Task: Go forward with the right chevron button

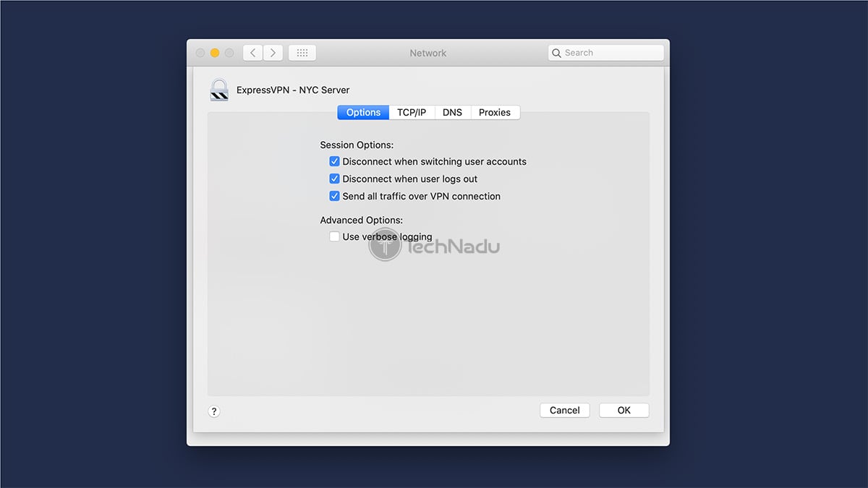Action: click(x=273, y=53)
